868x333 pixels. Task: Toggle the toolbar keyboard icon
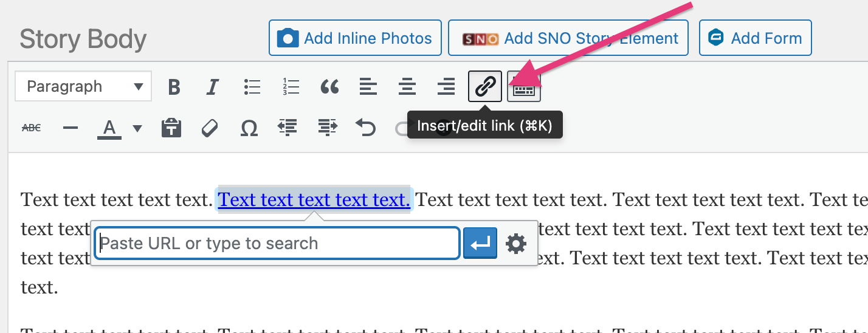click(524, 87)
